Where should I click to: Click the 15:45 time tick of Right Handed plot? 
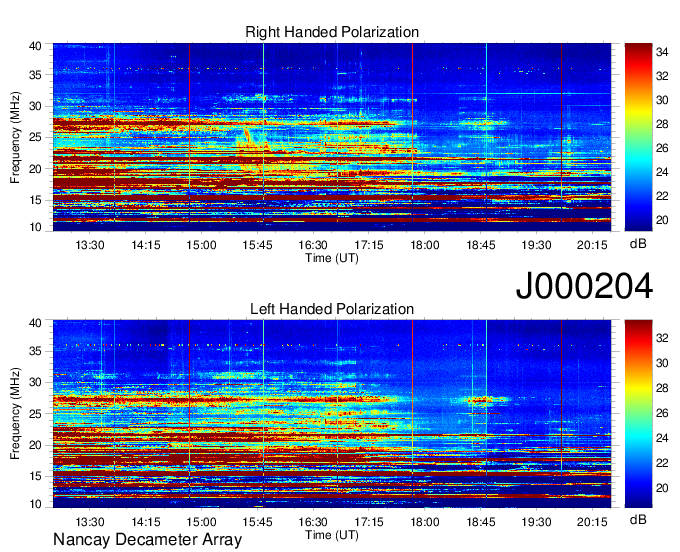[x=257, y=245]
